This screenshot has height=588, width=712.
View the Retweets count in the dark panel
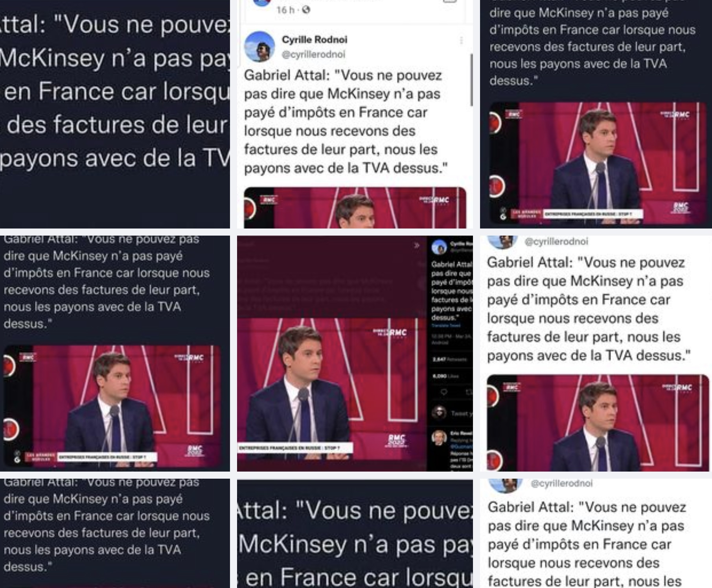point(449,359)
